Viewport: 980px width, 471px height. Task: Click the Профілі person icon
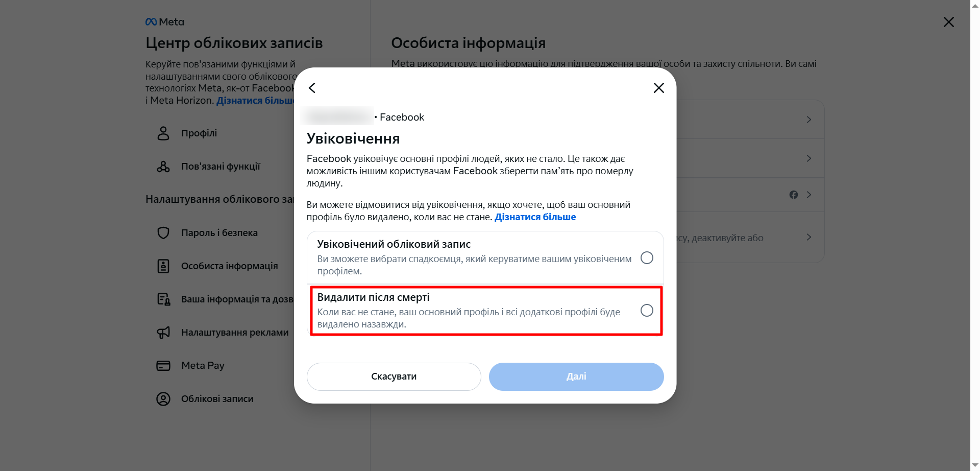(163, 133)
